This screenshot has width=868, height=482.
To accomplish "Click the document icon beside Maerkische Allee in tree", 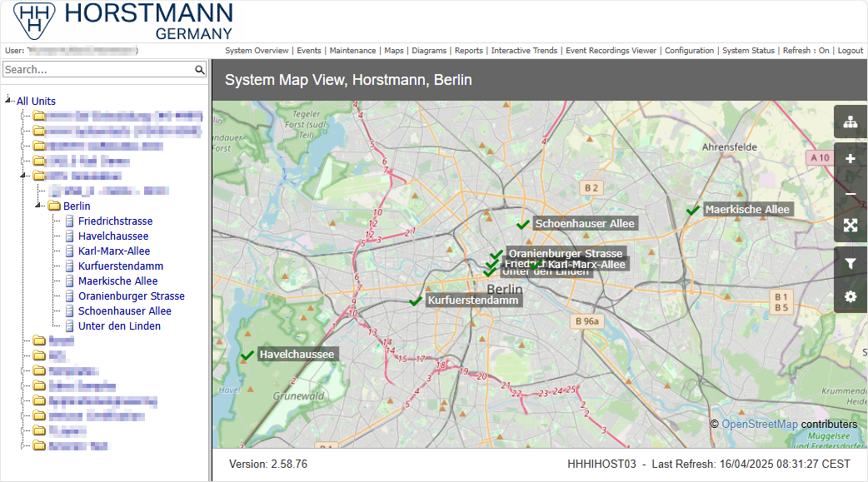I will (x=70, y=281).
